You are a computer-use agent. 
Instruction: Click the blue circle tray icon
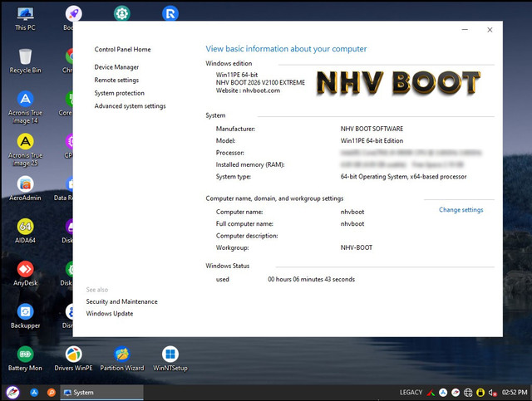(443, 393)
